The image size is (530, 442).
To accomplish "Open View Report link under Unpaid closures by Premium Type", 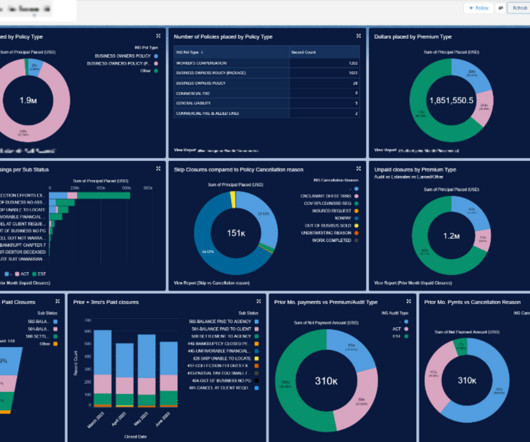I will coord(413,283).
